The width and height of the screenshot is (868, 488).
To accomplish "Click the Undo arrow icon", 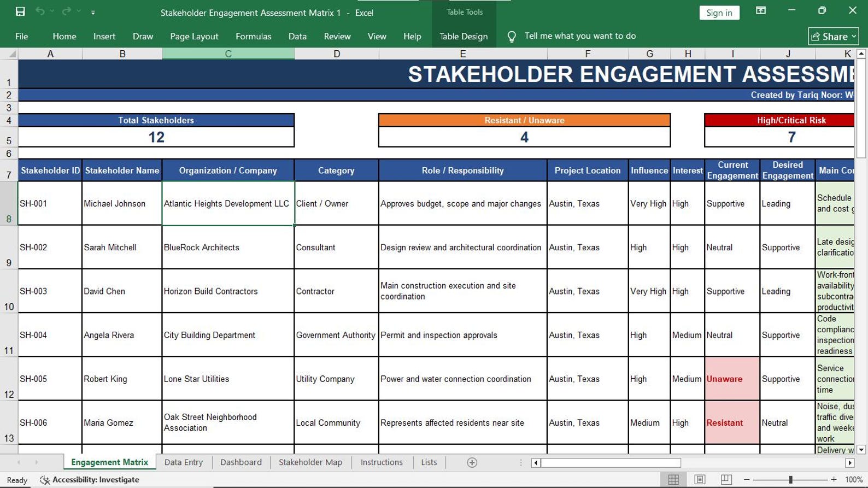I will point(40,11).
